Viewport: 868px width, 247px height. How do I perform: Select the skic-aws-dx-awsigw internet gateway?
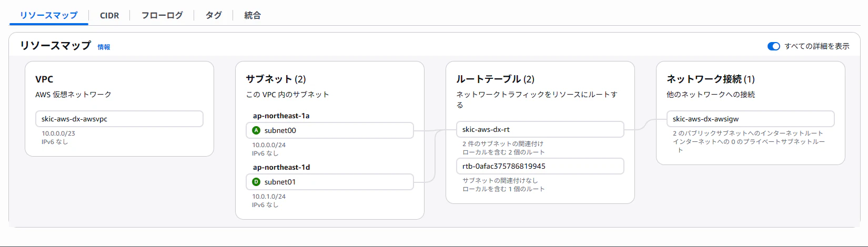pos(751,119)
